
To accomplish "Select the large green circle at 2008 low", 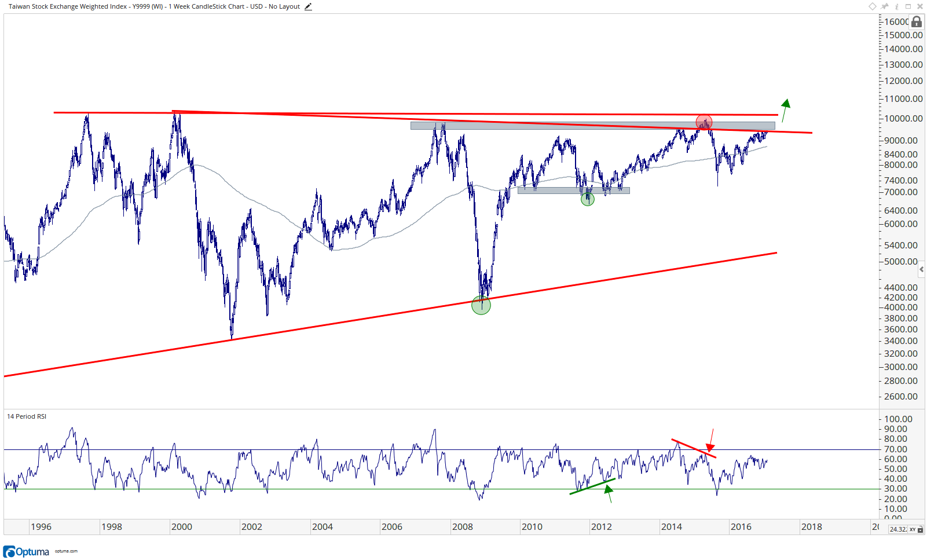I will pos(481,305).
